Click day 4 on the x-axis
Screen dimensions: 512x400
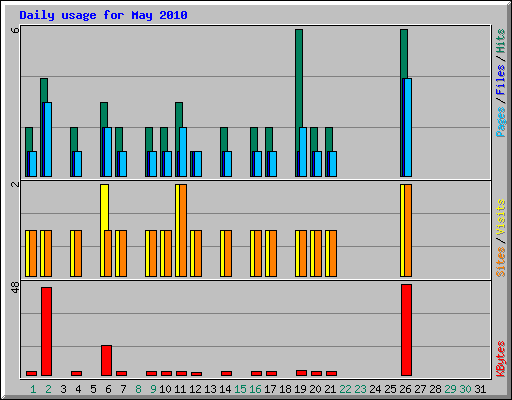(78, 389)
